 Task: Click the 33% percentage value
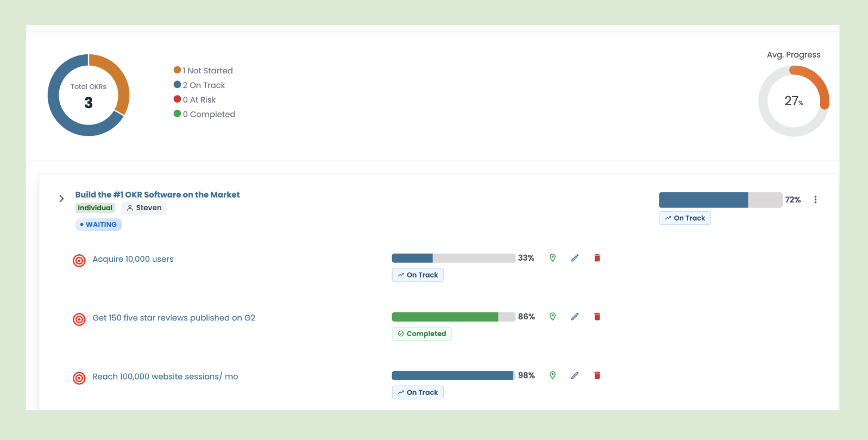pyautogui.click(x=526, y=258)
